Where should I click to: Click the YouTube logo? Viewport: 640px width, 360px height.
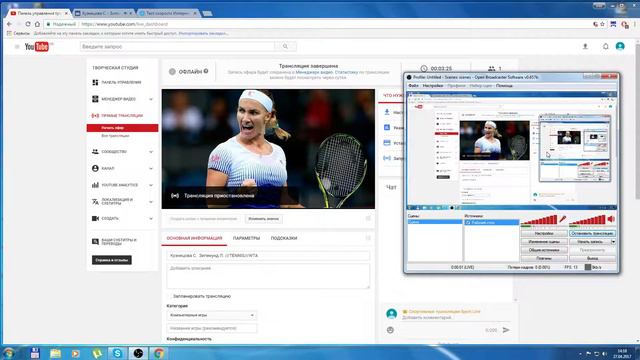click(37, 47)
